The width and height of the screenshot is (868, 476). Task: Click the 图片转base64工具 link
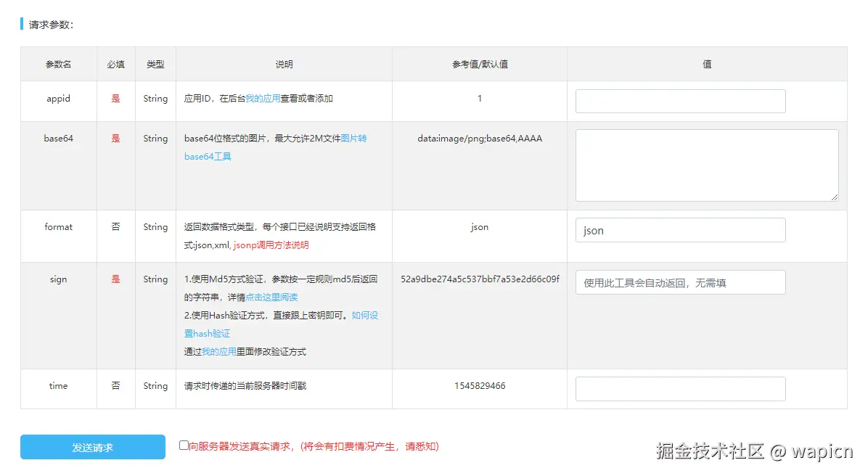tap(207, 156)
